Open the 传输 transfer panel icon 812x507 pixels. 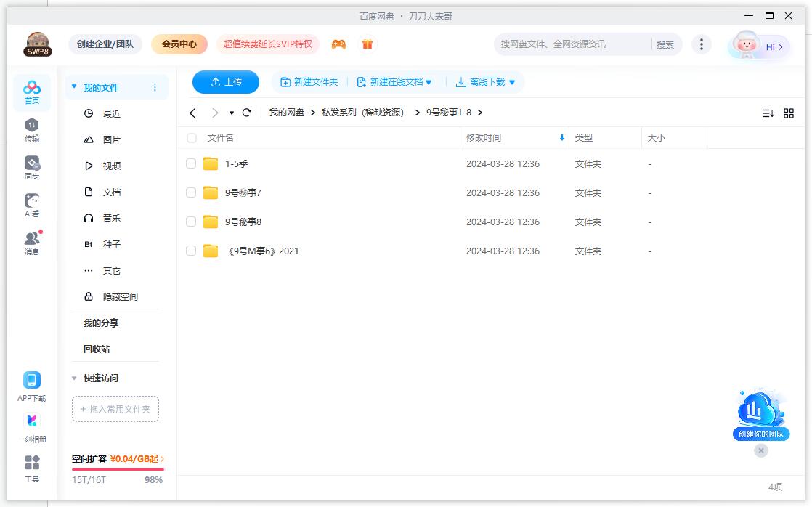[31, 130]
